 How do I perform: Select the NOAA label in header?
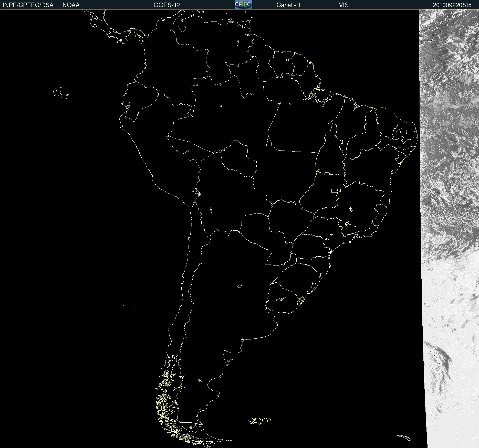(x=71, y=5)
